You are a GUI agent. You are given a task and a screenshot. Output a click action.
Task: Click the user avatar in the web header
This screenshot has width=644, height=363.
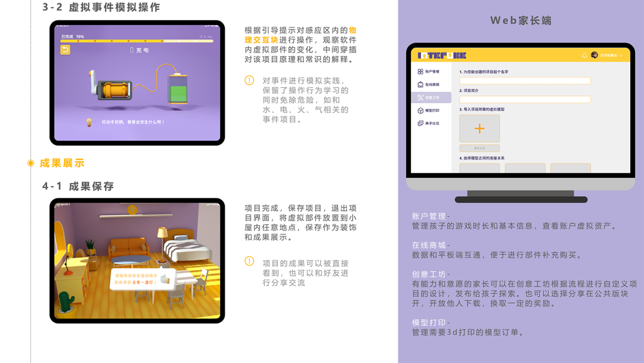595,55
